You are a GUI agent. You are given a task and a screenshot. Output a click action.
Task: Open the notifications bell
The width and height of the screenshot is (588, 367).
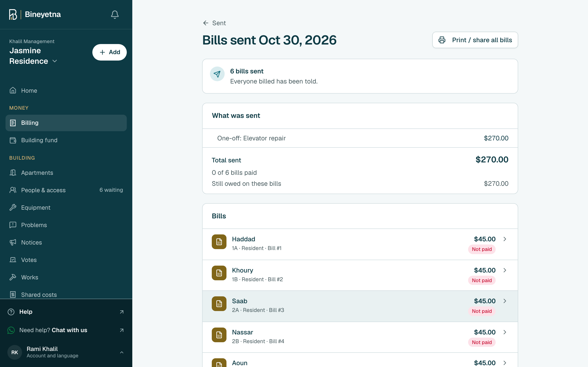click(115, 14)
